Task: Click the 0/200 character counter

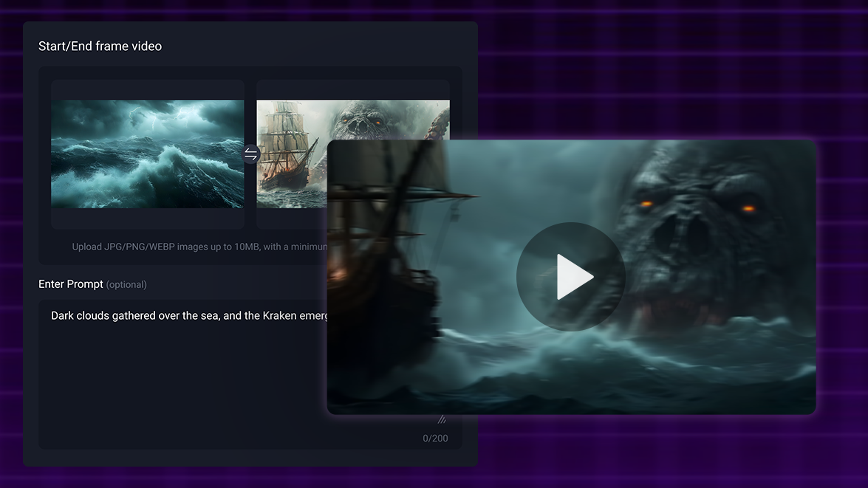Action: click(435, 439)
